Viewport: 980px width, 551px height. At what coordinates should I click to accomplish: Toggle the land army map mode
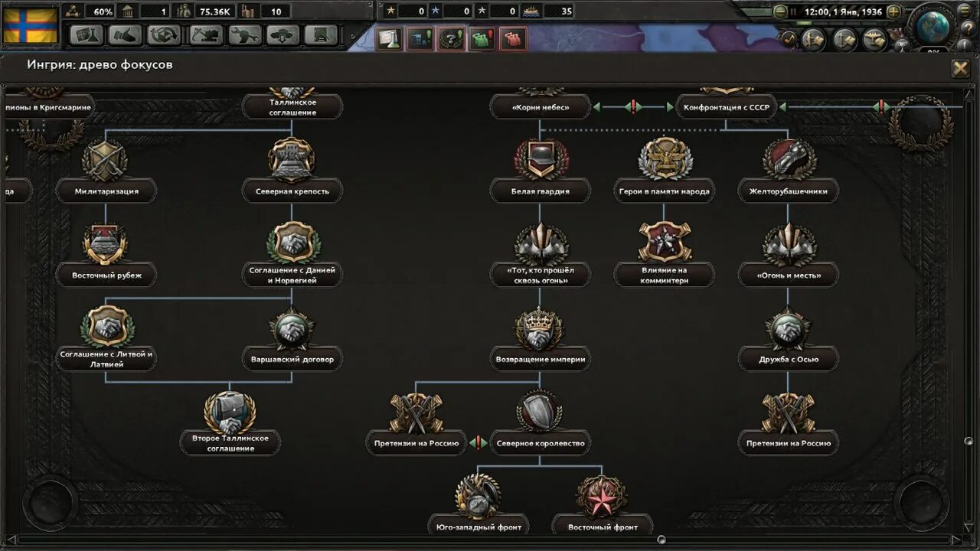point(813,40)
